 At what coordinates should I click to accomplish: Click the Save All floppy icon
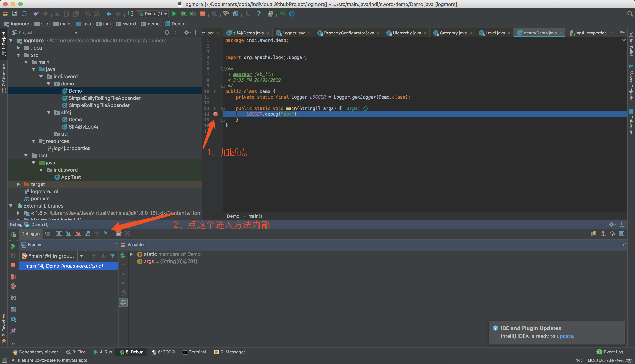click(x=15, y=14)
